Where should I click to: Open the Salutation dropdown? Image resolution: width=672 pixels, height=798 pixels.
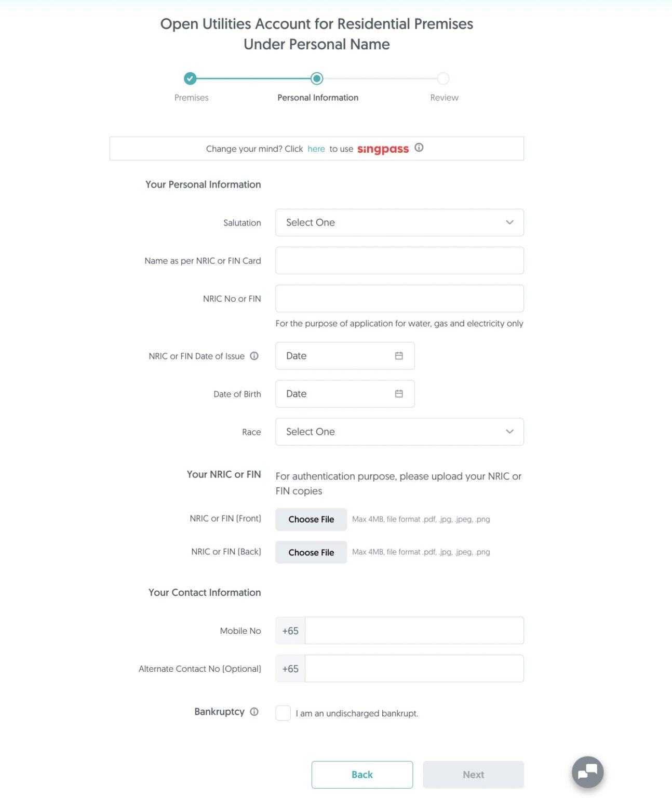click(399, 222)
